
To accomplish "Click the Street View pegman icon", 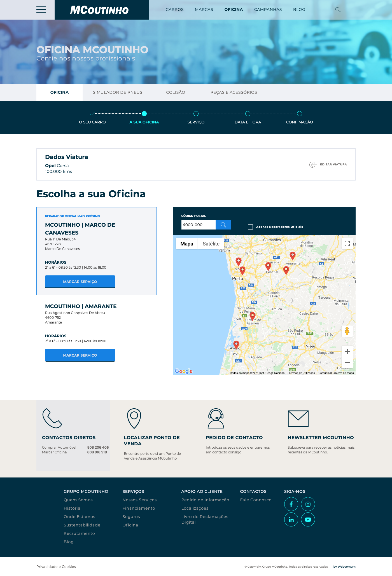I will pos(347,331).
